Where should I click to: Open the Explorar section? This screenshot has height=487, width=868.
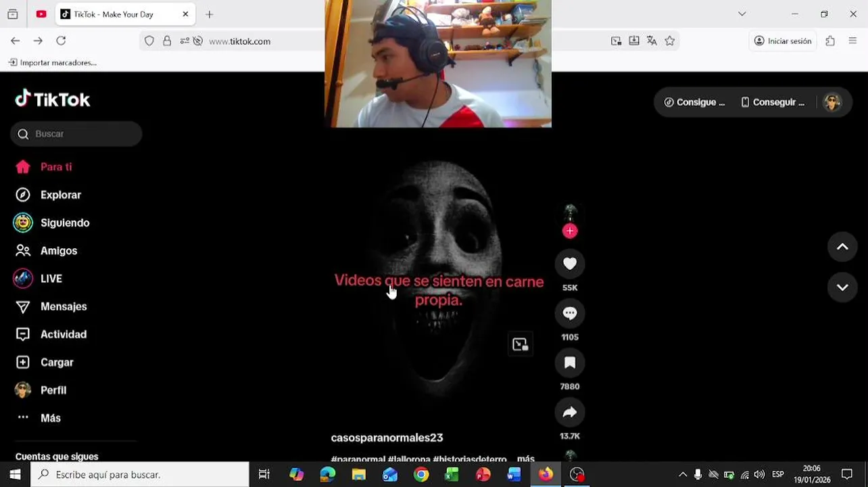coord(47,195)
